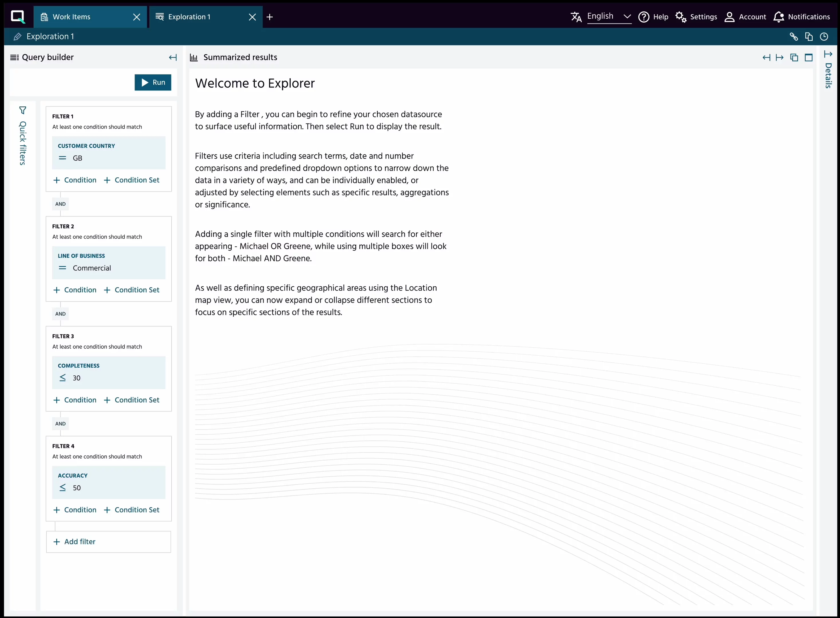840x618 pixels.
Task: Click the pencil icon to rename Exploration 1
Action: click(x=17, y=37)
